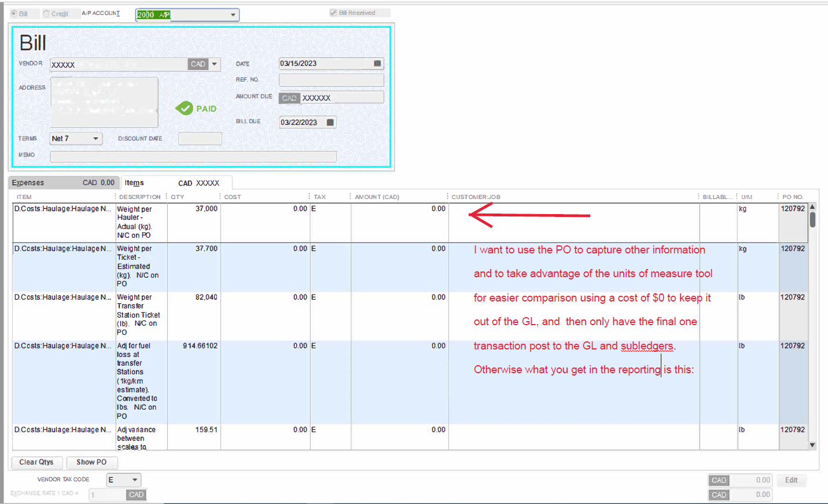Open the Items tab

pos(134,182)
